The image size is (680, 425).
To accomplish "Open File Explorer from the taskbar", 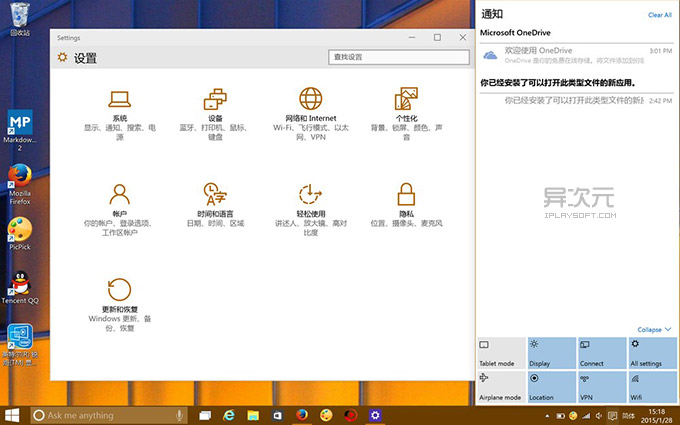I will (x=253, y=415).
